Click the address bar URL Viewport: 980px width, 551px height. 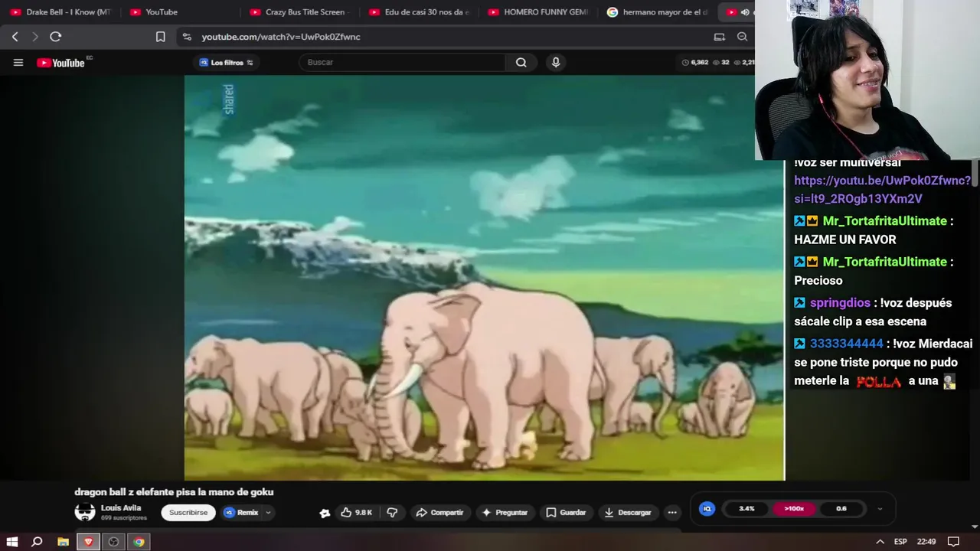[280, 37]
